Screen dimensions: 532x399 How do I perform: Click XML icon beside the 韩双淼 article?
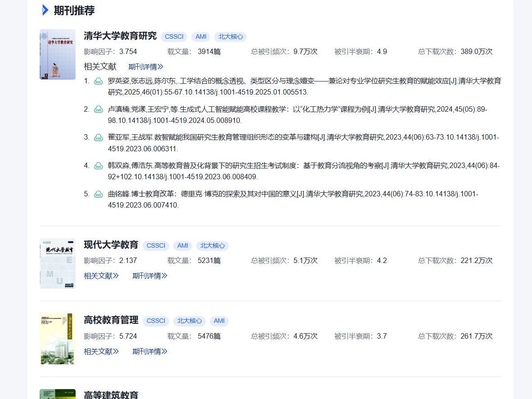pos(98,166)
